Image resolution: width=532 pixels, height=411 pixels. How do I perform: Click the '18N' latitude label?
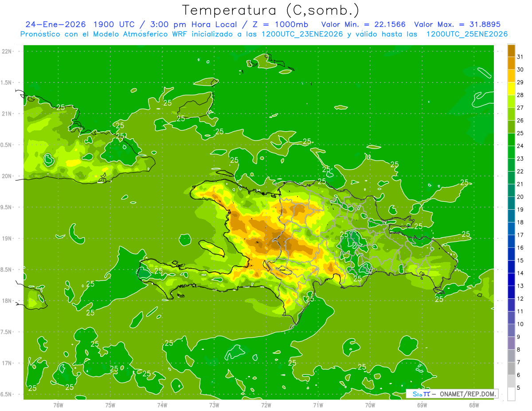pos(7,301)
